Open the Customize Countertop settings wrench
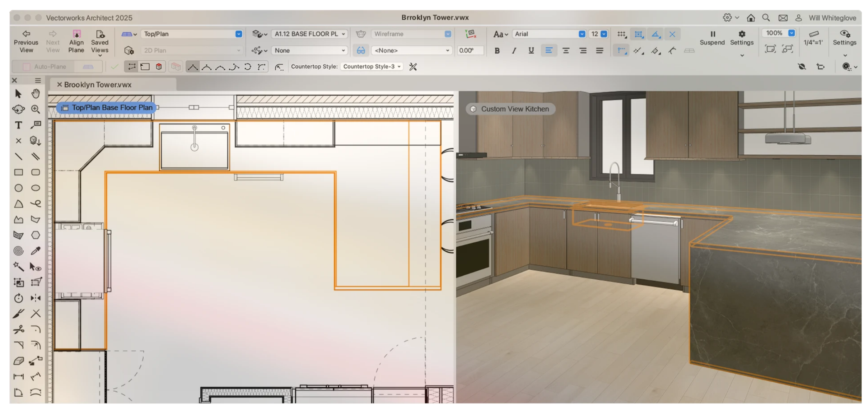Image resolution: width=868 pixels, height=415 pixels. [x=412, y=66]
